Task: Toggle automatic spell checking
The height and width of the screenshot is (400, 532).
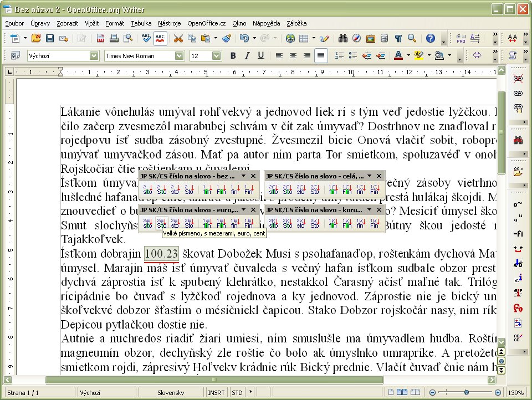Action: coord(160,38)
